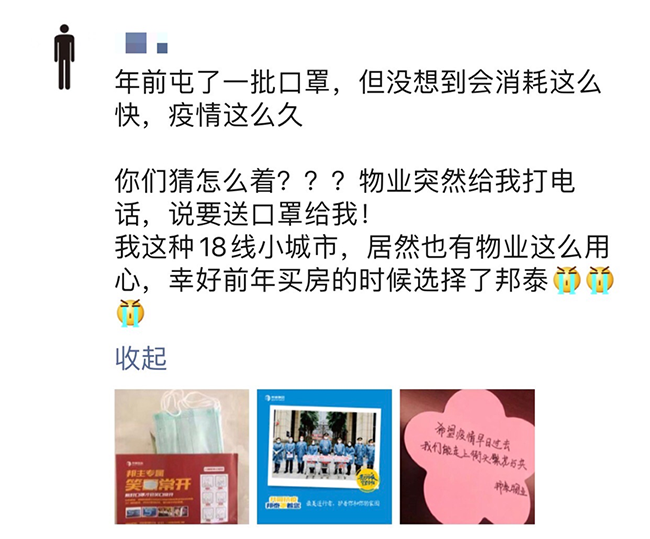This screenshot has width=650, height=539.
Task: Open the poster's standing-figure profile avatar
Action: pos(64,57)
